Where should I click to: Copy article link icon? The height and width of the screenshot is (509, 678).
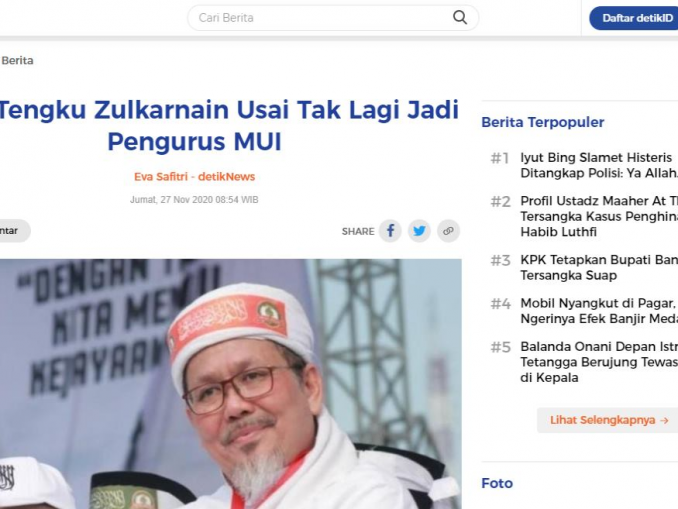pyautogui.click(x=448, y=231)
